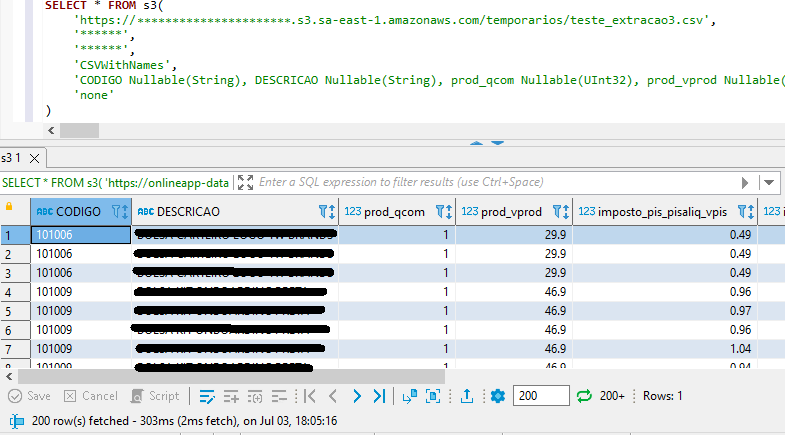
Task: Click the add new row icon
Action: [x=231, y=396]
